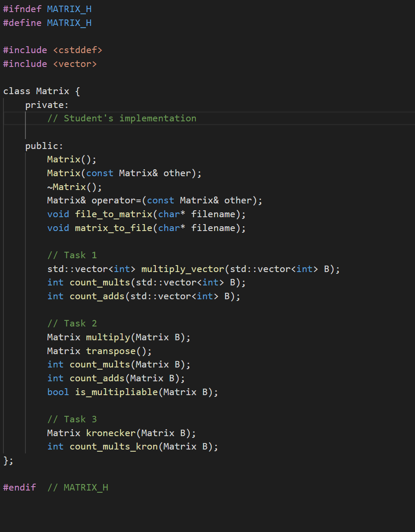Click the 'matrix_to_file' function name
This screenshot has height=532, width=415.
[113, 228]
